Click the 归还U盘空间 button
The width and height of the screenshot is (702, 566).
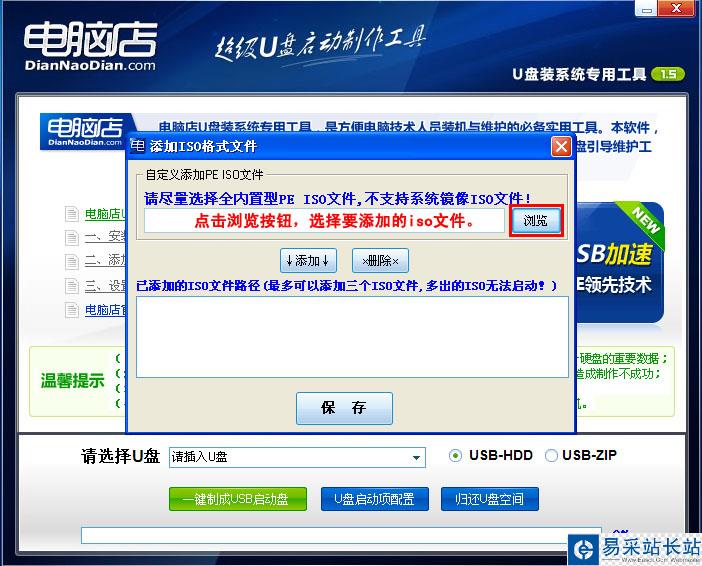point(489,499)
